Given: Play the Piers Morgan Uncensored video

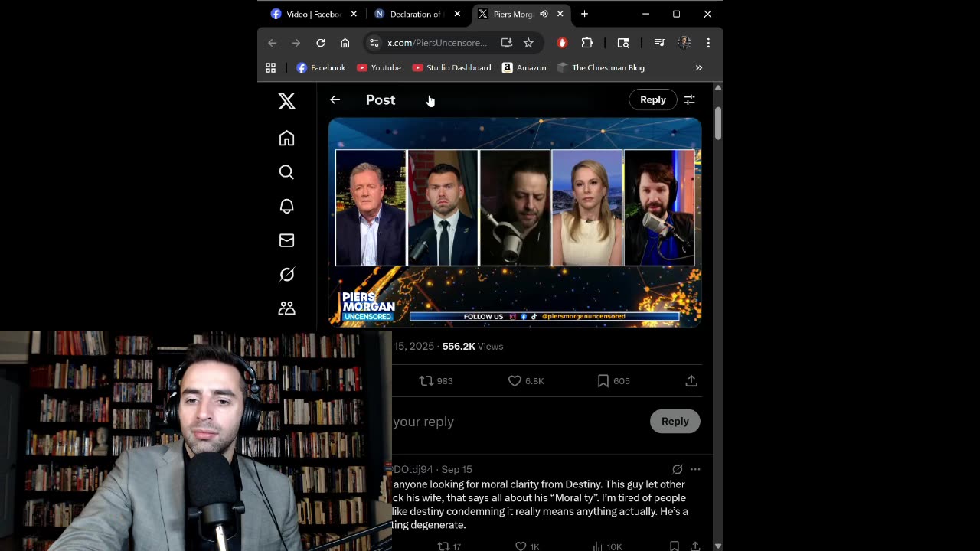Looking at the screenshot, I should pos(514,223).
